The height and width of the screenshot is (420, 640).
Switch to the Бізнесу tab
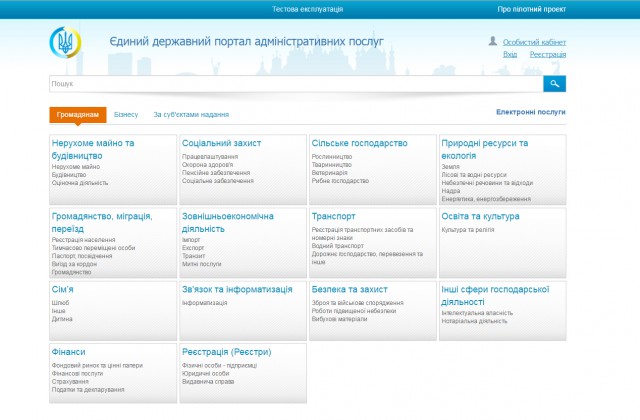126,115
